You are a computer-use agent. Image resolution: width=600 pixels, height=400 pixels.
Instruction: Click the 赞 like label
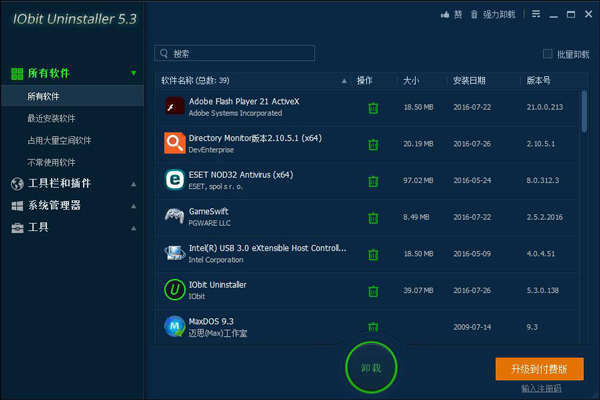tap(458, 15)
